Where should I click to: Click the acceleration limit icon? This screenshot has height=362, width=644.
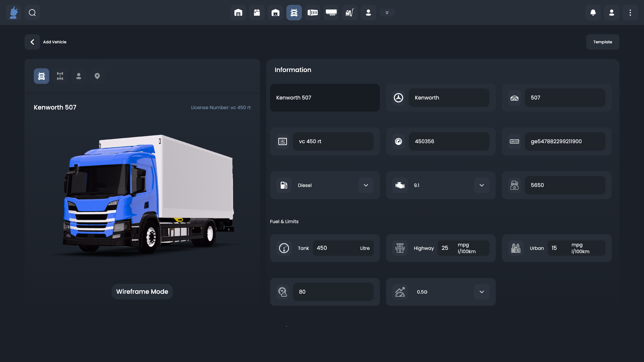[400, 292]
